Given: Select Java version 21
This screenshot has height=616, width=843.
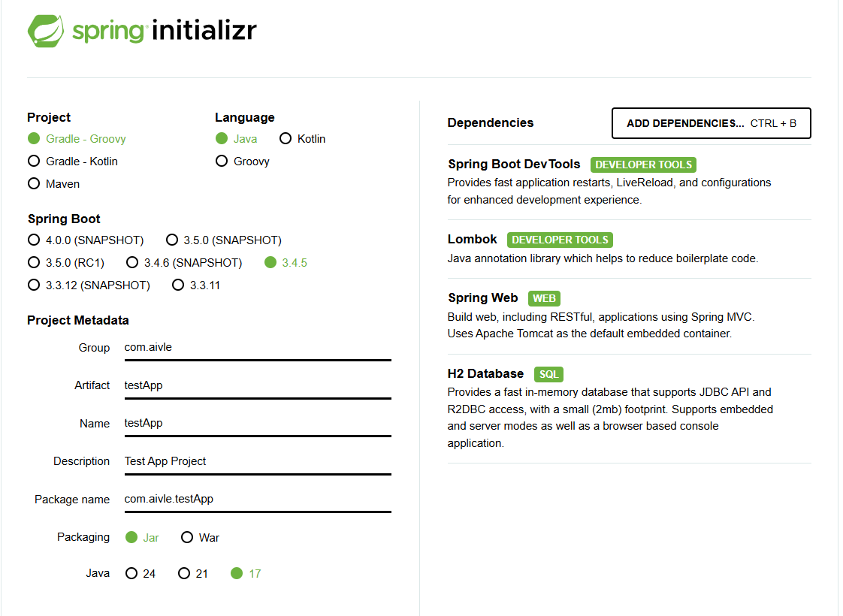Looking at the screenshot, I should [x=193, y=573].
